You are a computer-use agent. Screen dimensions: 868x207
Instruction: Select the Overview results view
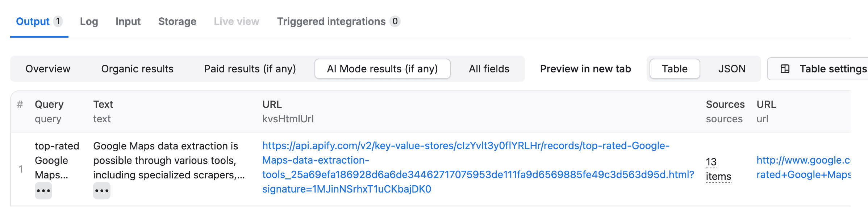(x=48, y=69)
